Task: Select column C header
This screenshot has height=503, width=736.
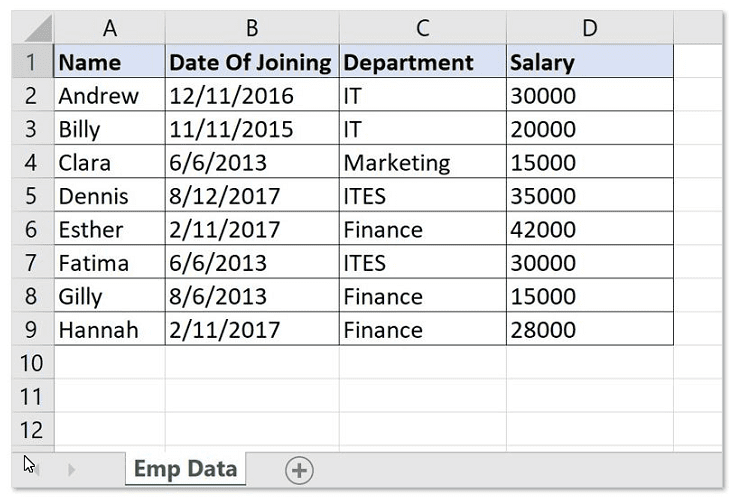Action: [422, 28]
